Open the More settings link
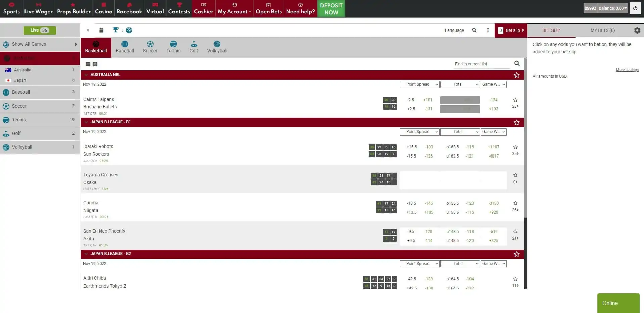644x313 pixels. tap(627, 70)
